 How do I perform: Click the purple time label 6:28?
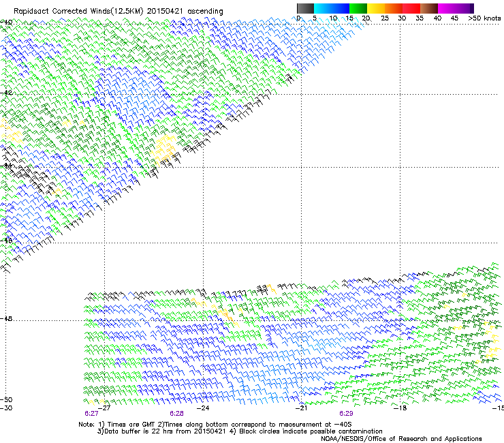(177, 414)
